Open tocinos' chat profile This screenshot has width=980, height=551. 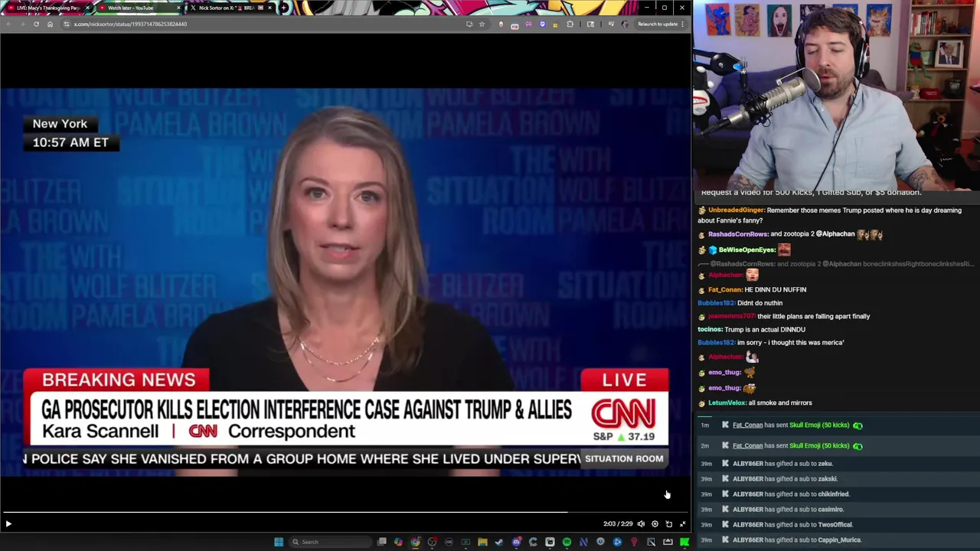point(710,330)
